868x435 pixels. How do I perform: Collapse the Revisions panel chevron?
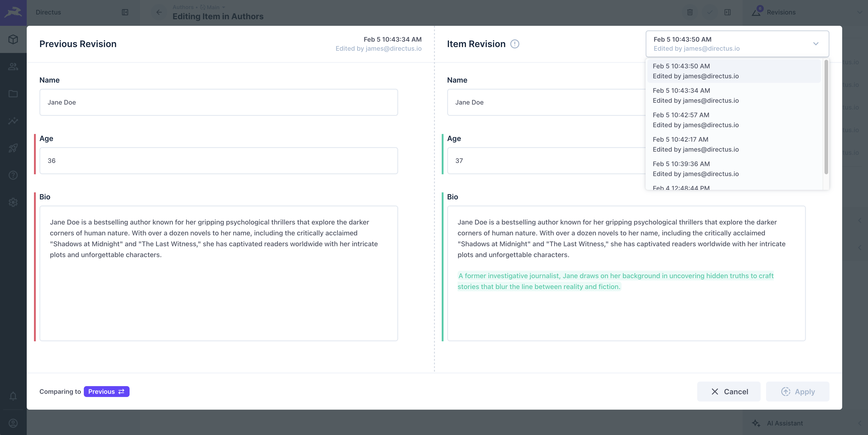pos(860,12)
